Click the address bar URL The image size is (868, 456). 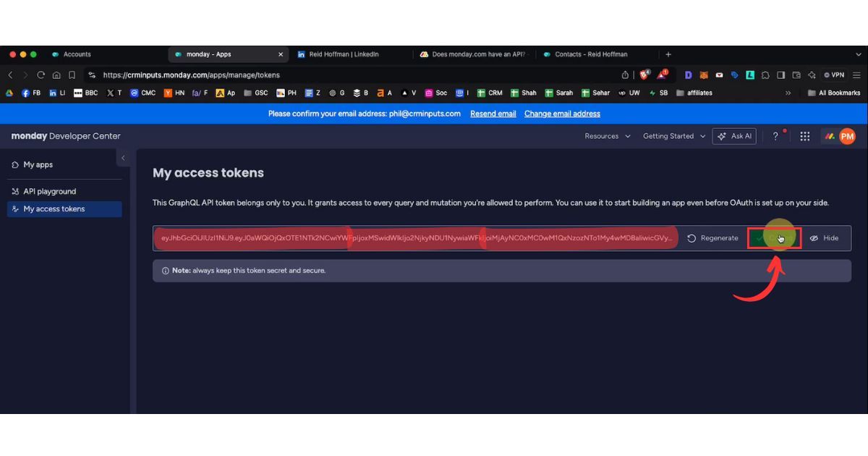[192, 75]
